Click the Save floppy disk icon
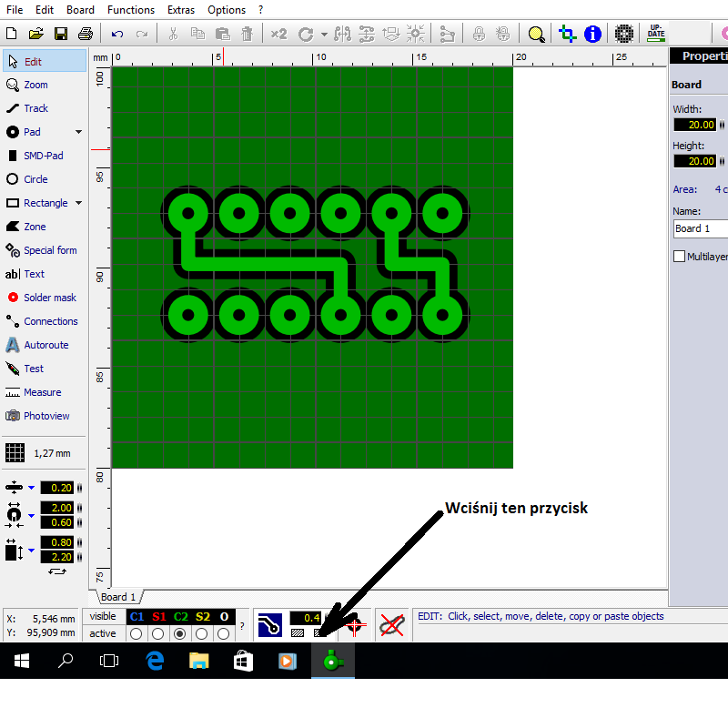Image resolution: width=728 pixels, height=728 pixels. coord(61,35)
